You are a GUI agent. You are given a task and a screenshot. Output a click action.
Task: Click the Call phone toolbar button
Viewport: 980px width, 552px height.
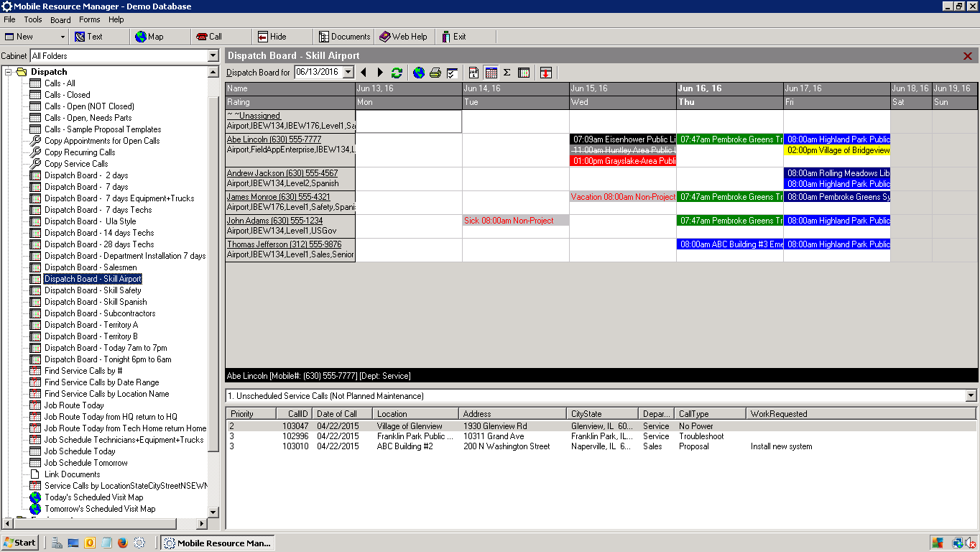(209, 37)
